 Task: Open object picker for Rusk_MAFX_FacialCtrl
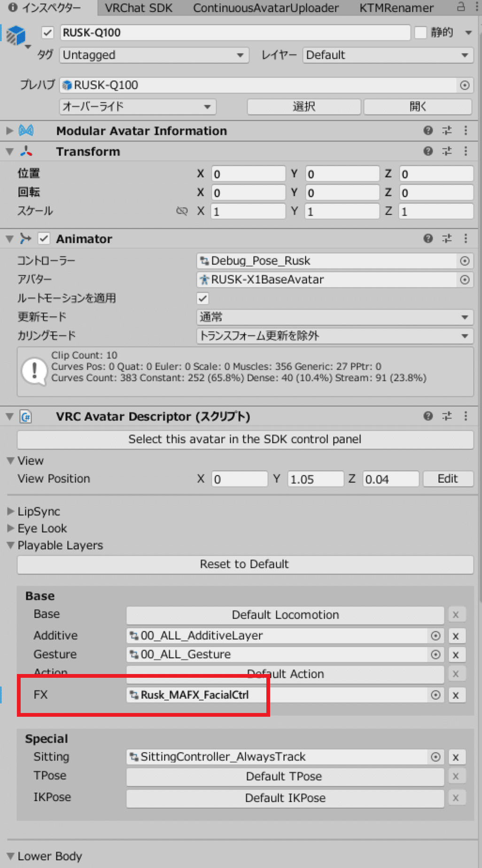coord(435,695)
